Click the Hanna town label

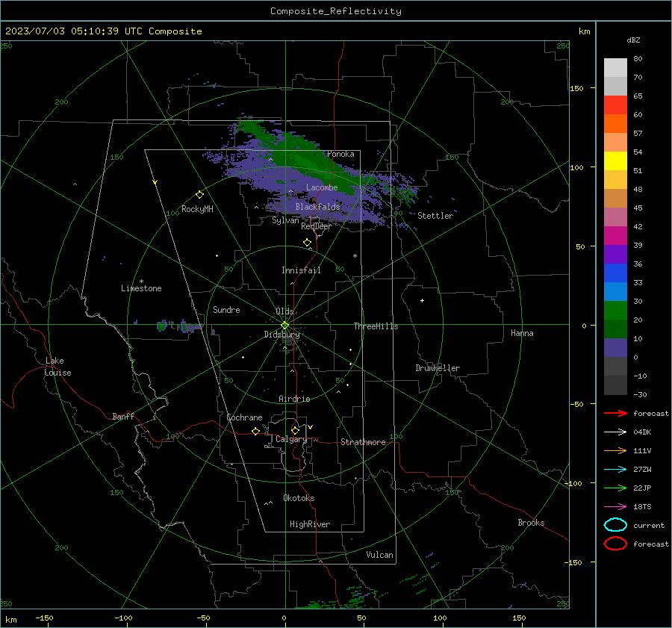[522, 333]
